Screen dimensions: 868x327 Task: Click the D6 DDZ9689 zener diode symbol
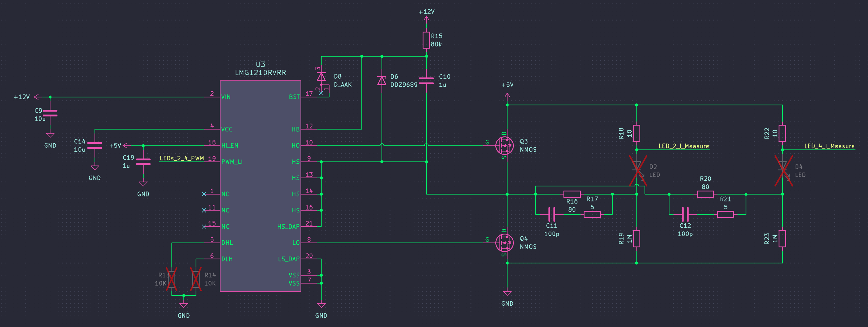[382, 81]
